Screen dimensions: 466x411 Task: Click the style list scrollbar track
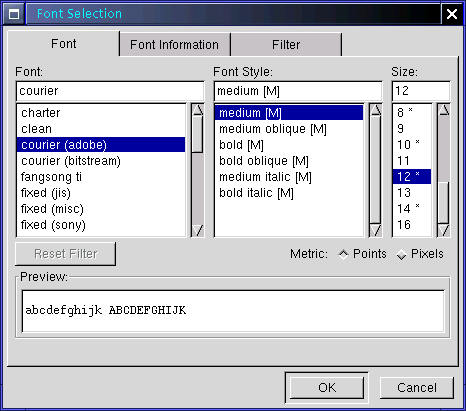point(376,170)
